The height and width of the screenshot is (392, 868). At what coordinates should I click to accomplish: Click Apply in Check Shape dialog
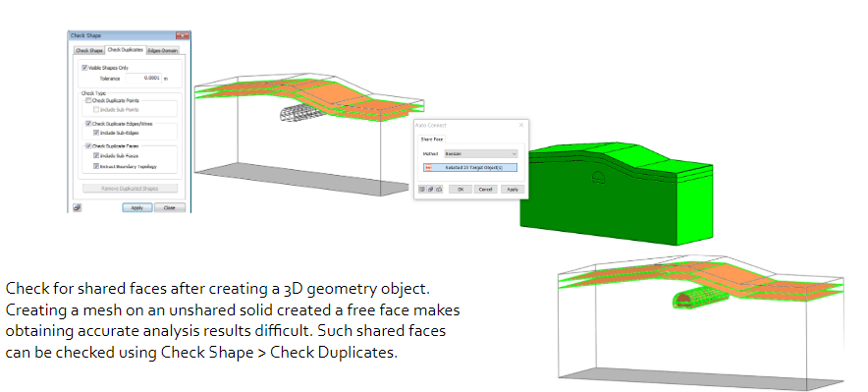coord(137,207)
